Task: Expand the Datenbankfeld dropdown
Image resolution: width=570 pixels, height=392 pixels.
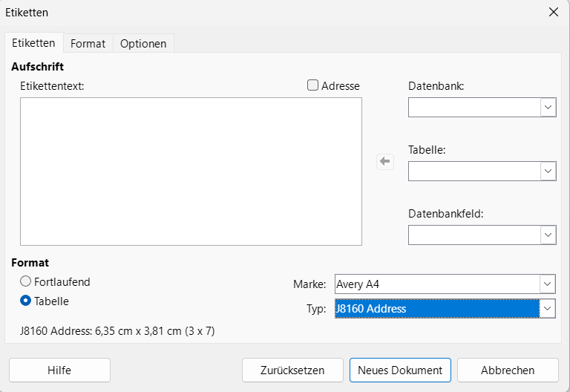Action: click(x=548, y=235)
